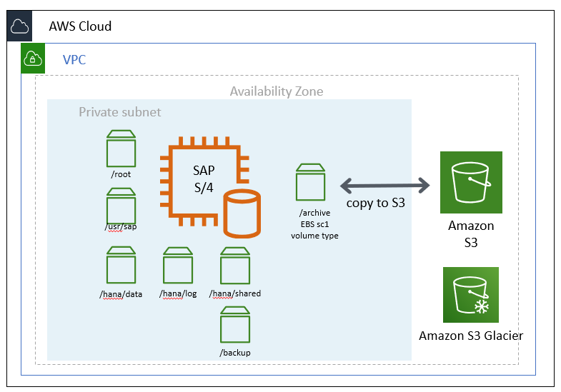The width and height of the screenshot is (561, 392).
Task: Select the 'Private subnet' label
Action: pyautogui.click(x=119, y=112)
